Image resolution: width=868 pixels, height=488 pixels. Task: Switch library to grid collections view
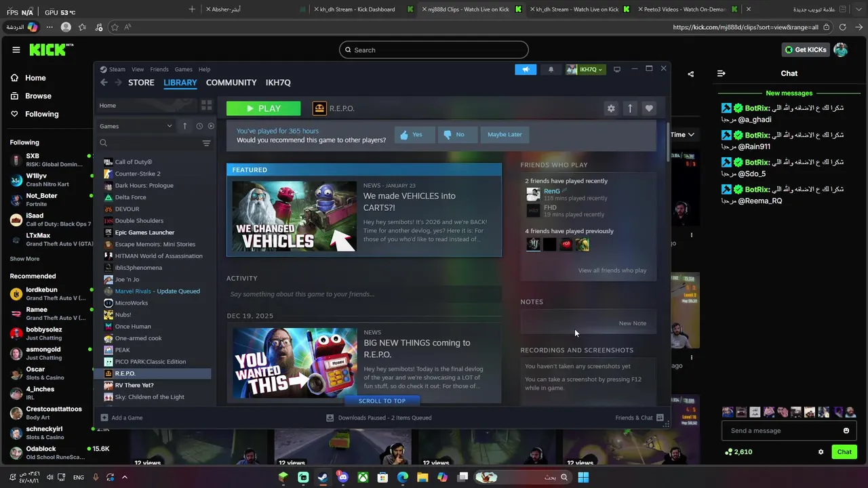pos(206,105)
